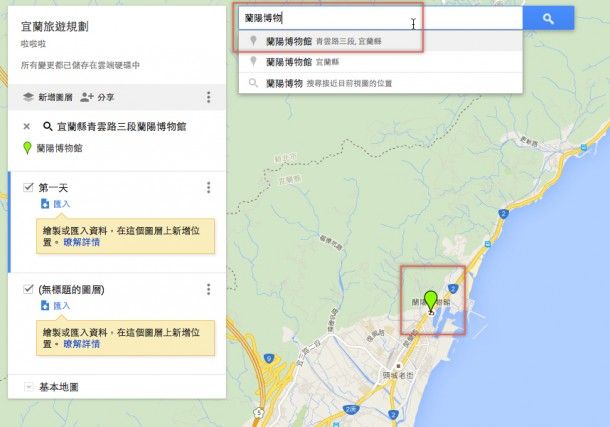The width and height of the screenshot is (610, 427).
Task: Click the layers icon beside 新增圖層
Action: [x=28, y=97]
